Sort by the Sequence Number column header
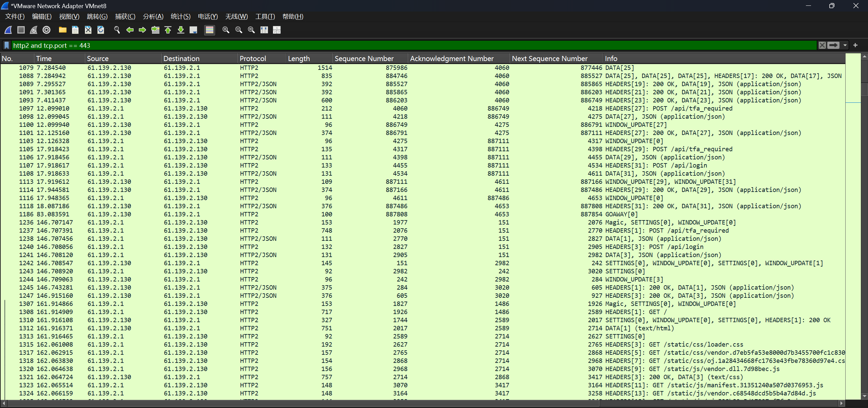 370,58
